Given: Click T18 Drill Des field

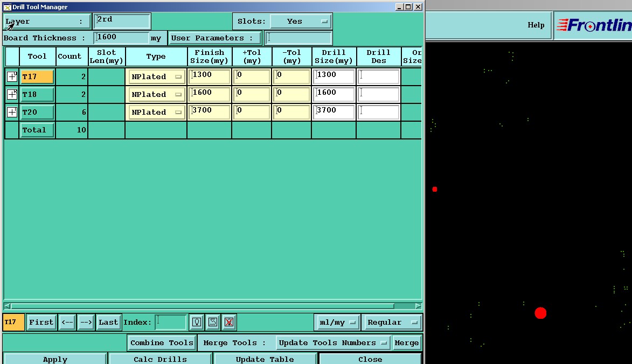Looking at the screenshot, I should 378,94.
